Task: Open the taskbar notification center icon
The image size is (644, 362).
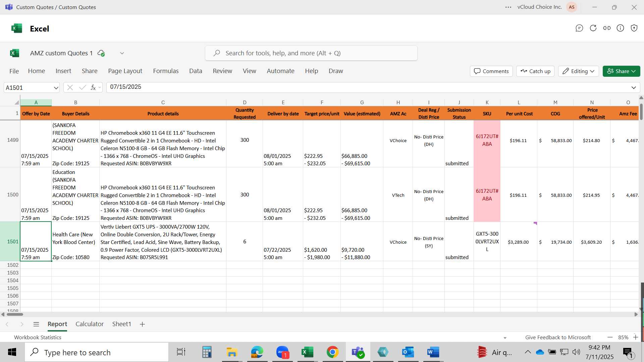Action: coord(628,352)
